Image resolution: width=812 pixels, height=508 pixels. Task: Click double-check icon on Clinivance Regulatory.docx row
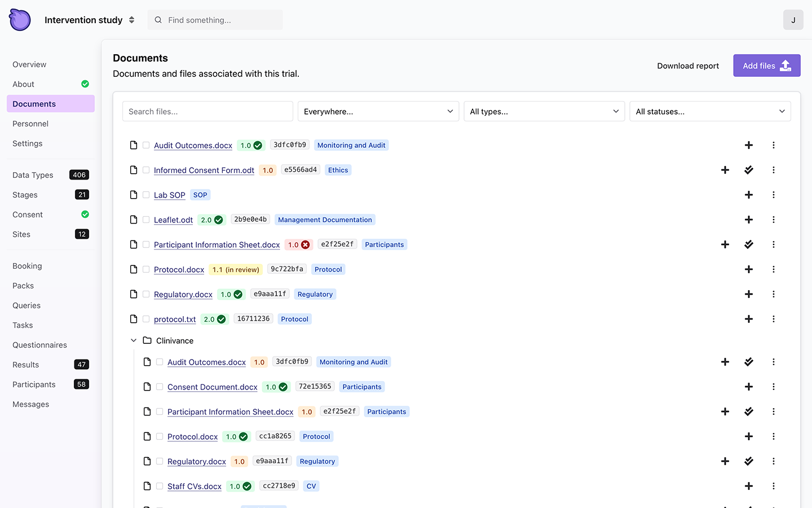coord(749,461)
